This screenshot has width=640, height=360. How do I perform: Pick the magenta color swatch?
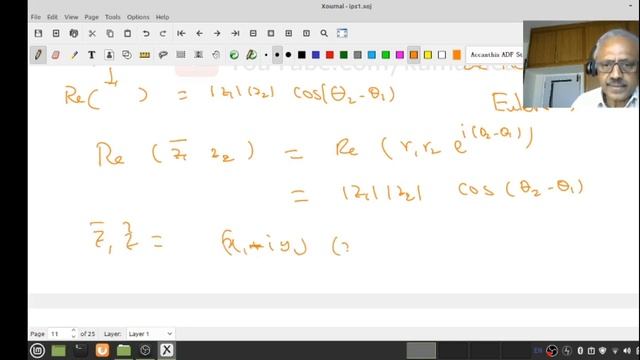click(x=400, y=55)
